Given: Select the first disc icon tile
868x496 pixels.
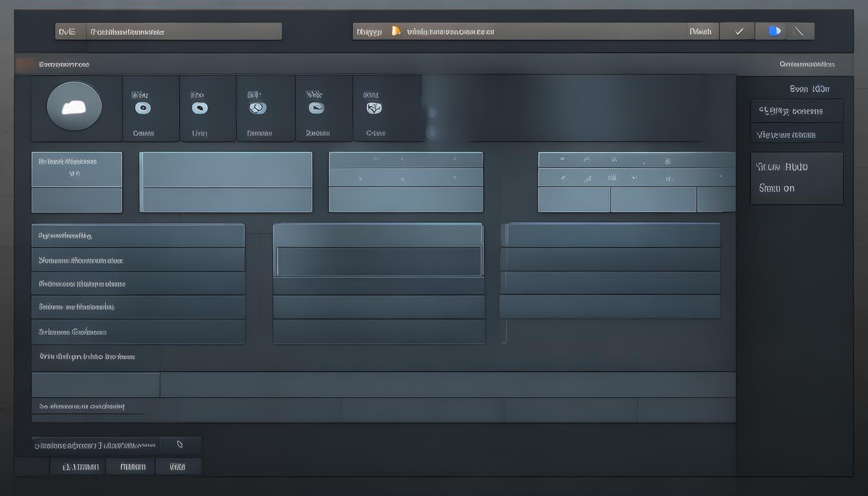Looking at the screenshot, I should [143, 108].
